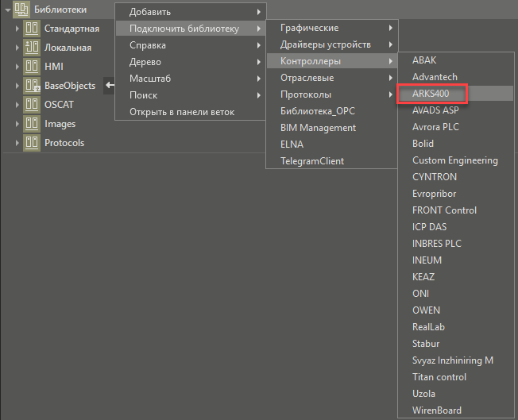Click the BaseObjects library icon
This screenshot has width=518, height=420.
pyautogui.click(x=32, y=86)
